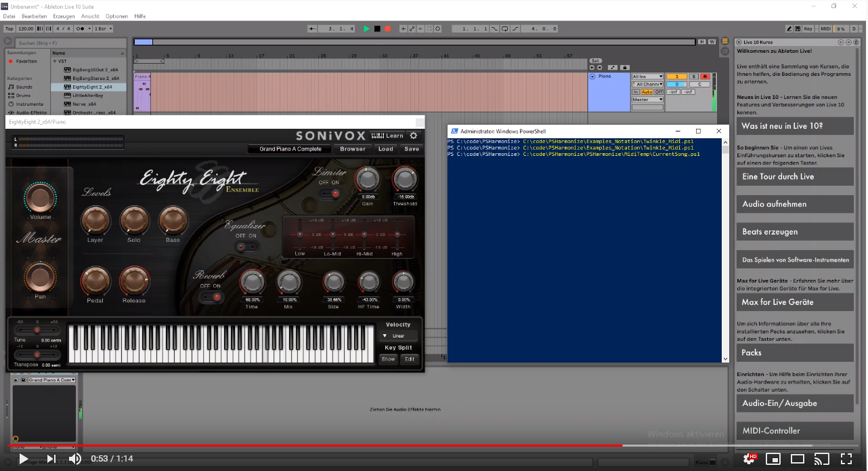Open the Erzeugen menu

coord(64,16)
